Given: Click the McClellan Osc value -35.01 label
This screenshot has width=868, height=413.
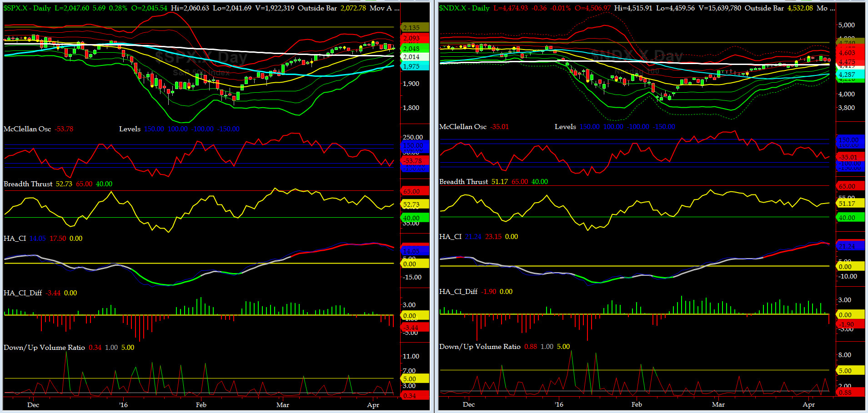Looking at the screenshot, I should pos(500,127).
